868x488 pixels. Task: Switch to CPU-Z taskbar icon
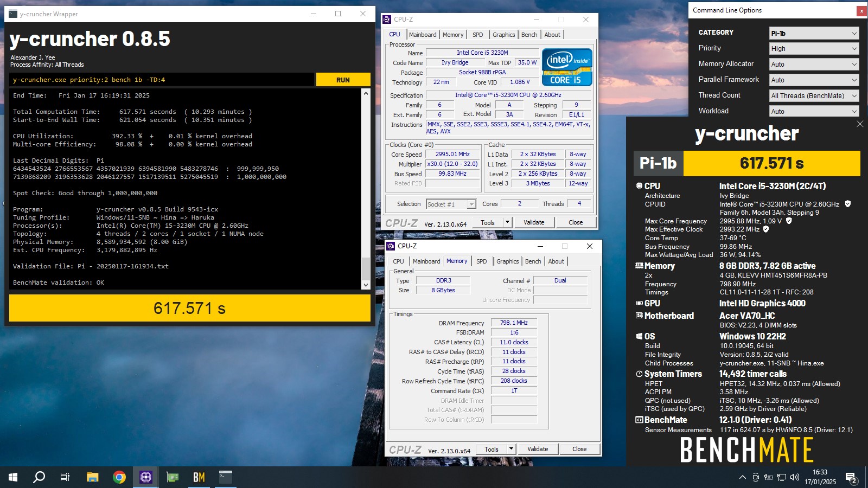pos(146,477)
